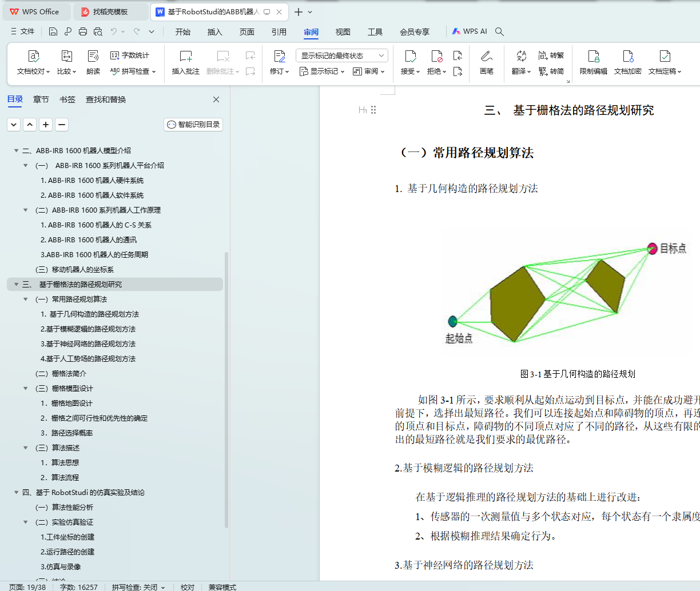Click outline collapse-up chevron button
Image resolution: width=700 pixels, height=591 pixels.
click(x=30, y=125)
